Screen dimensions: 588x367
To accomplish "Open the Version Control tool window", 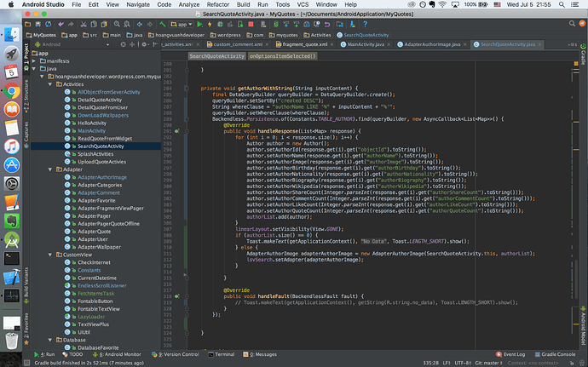I will [x=176, y=354].
